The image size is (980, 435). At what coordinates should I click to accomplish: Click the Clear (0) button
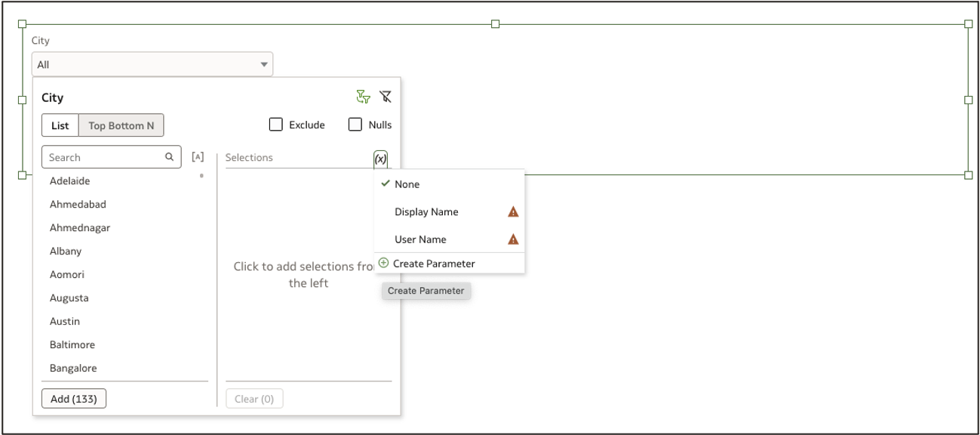(x=254, y=398)
